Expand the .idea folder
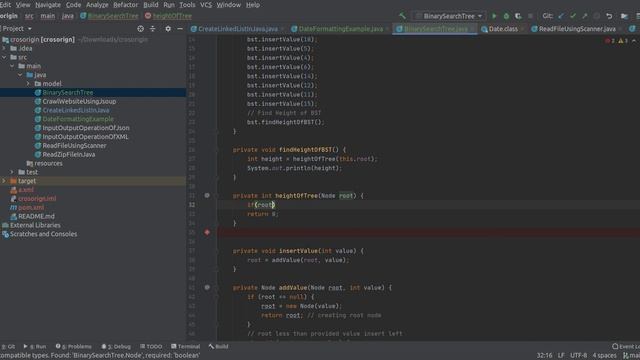This screenshot has width=640, height=360. click(4, 48)
